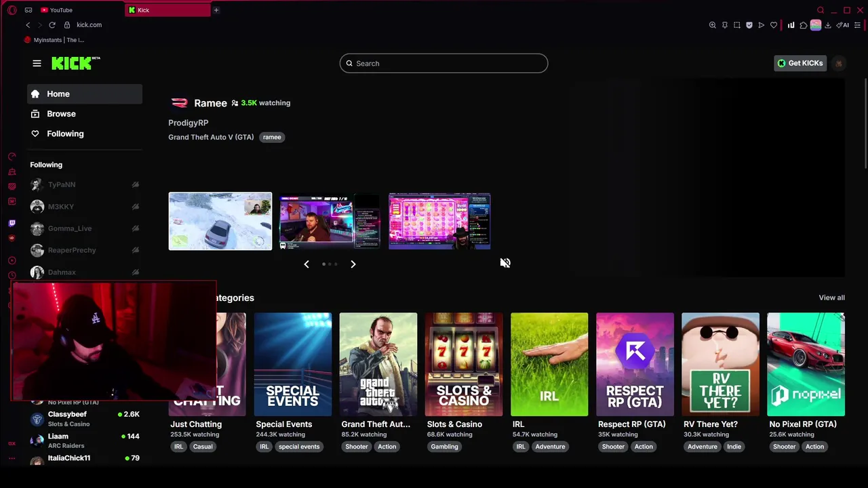Open the Grand Theft Auto category card
The width and height of the screenshot is (868, 488).
[378, 364]
